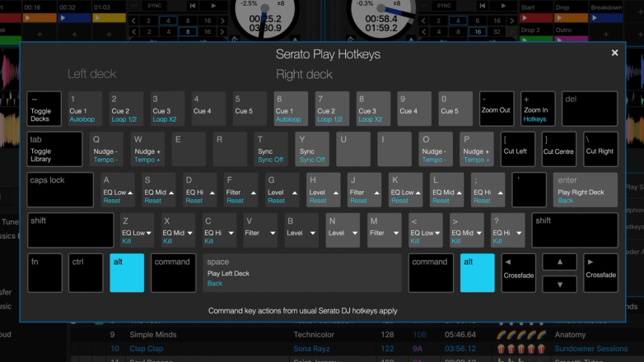This screenshot has width=644, height=362.
Task: Toggle the highlighted left alt key
Action: click(x=127, y=273)
